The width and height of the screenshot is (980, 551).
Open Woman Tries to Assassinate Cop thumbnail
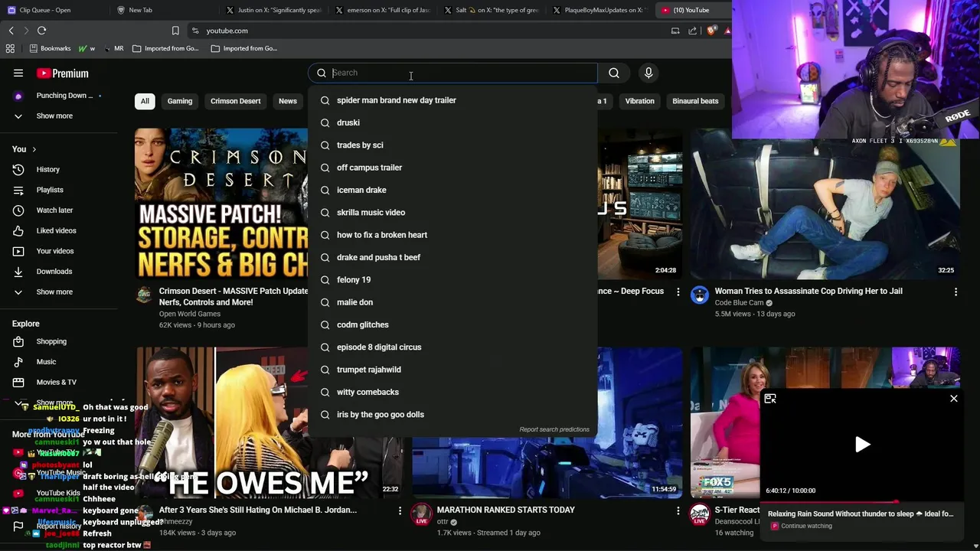coord(825,205)
